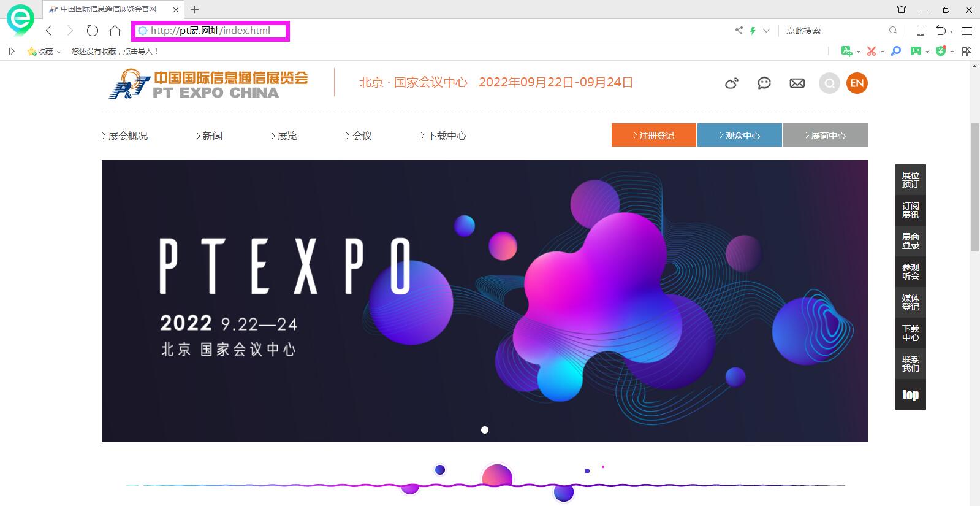The image size is (980, 506).
Task: Click the scrollbar up arrow
Action: pyautogui.click(x=974, y=67)
